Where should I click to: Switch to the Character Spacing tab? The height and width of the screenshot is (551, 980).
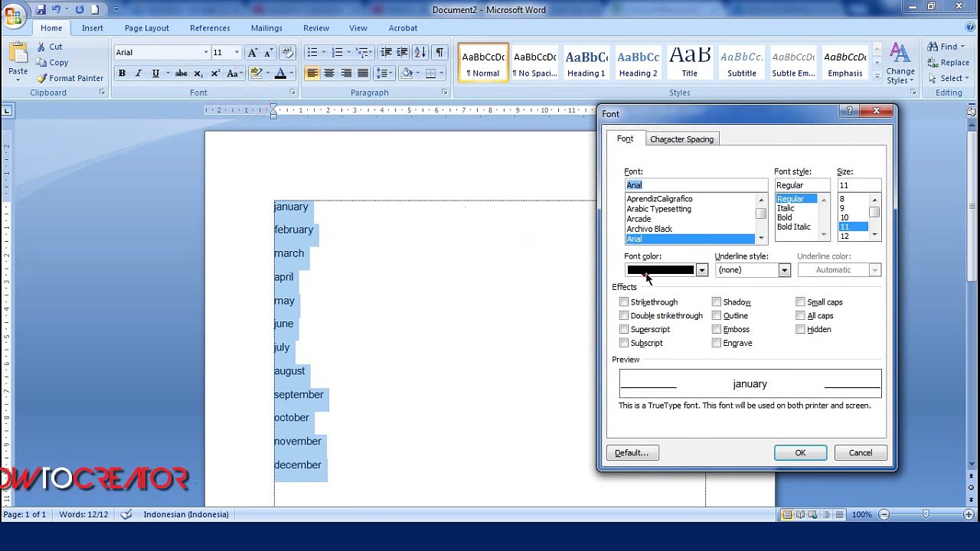pos(681,139)
